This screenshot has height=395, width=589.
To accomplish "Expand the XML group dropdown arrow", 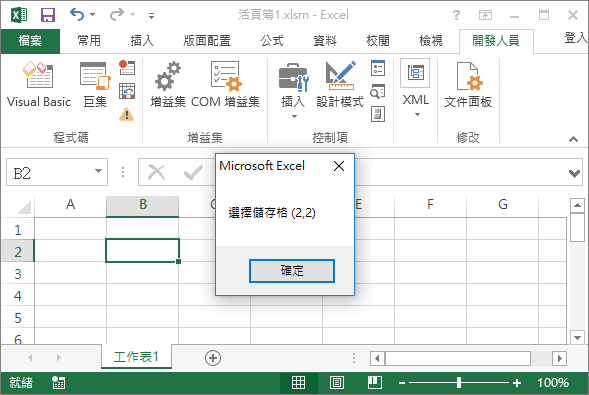I will pos(417,114).
